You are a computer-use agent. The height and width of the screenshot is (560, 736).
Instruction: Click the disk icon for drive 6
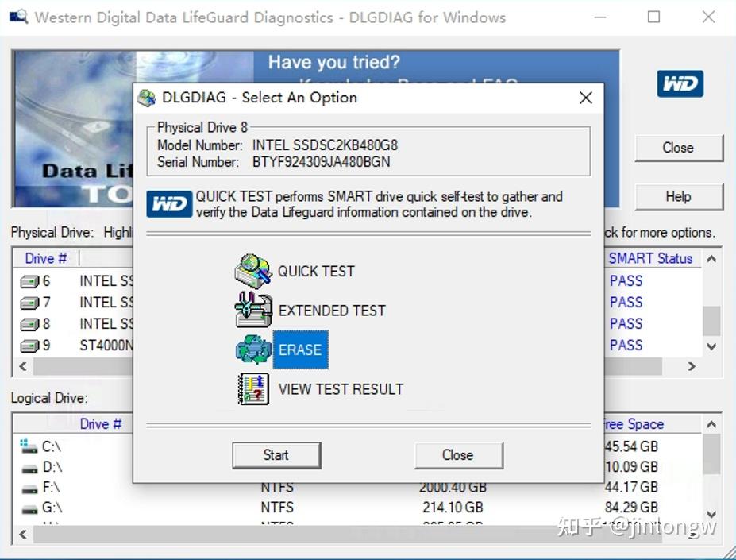tap(29, 281)
